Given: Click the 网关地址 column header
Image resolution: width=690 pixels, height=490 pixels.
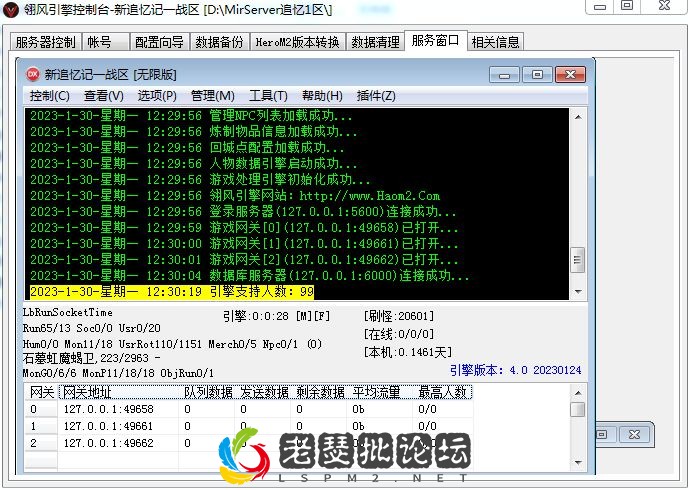Looking at the screenshot, I should (119, 392).
